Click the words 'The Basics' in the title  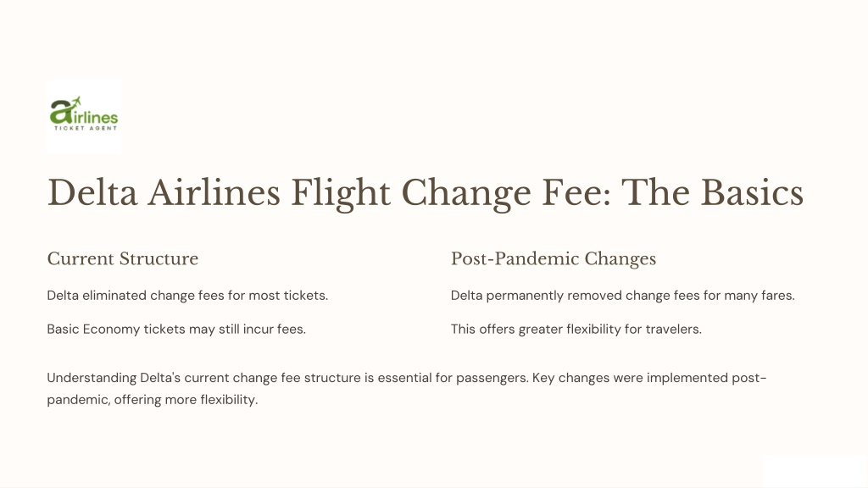pos(712,193)
